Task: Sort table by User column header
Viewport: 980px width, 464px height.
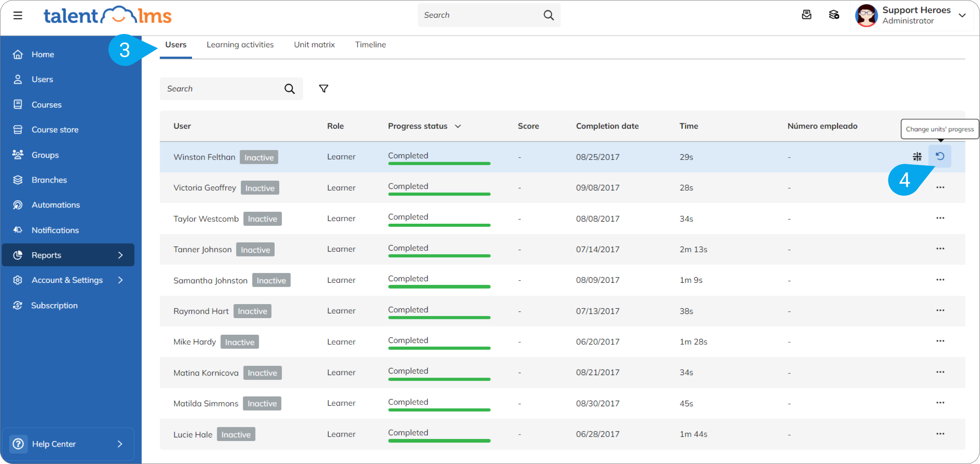Action: tap(182, 126)
